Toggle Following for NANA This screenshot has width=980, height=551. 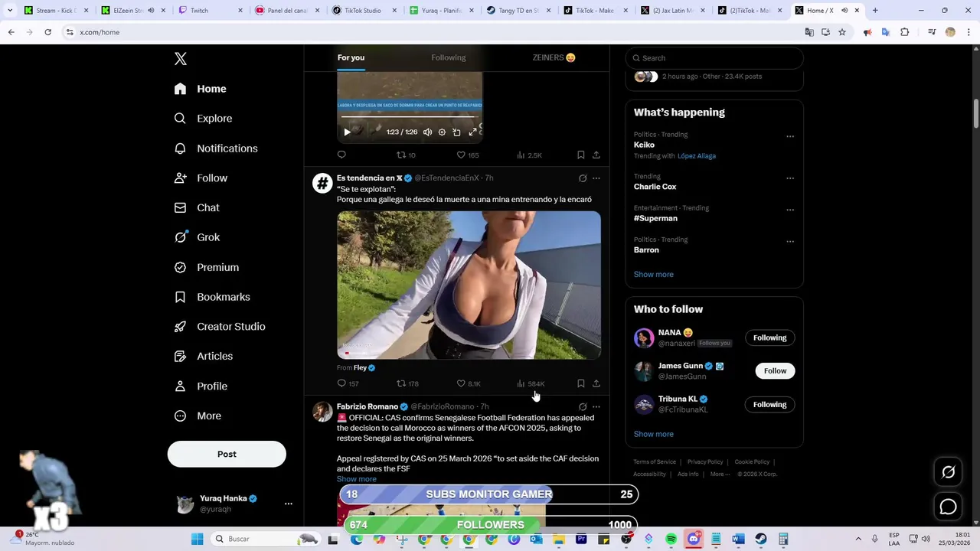[769, 337]
